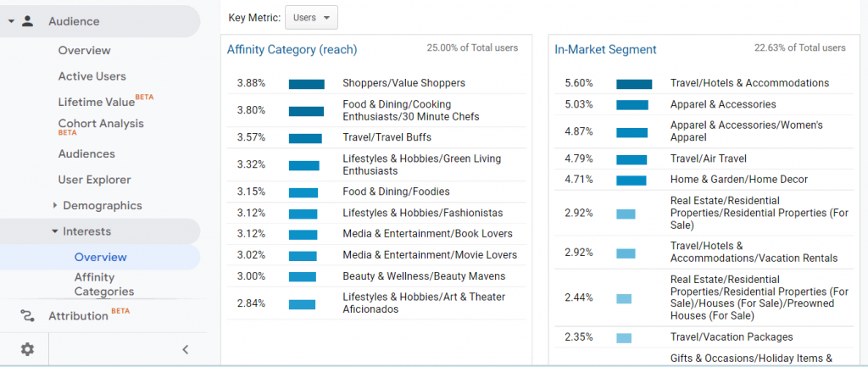
Task: Click the Attribution path icon
Action: coord(27,315)
